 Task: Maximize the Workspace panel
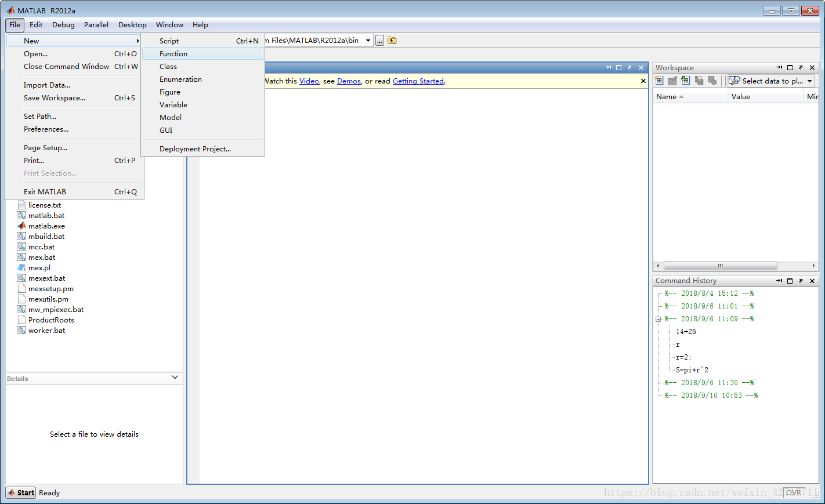pos(790,68)
